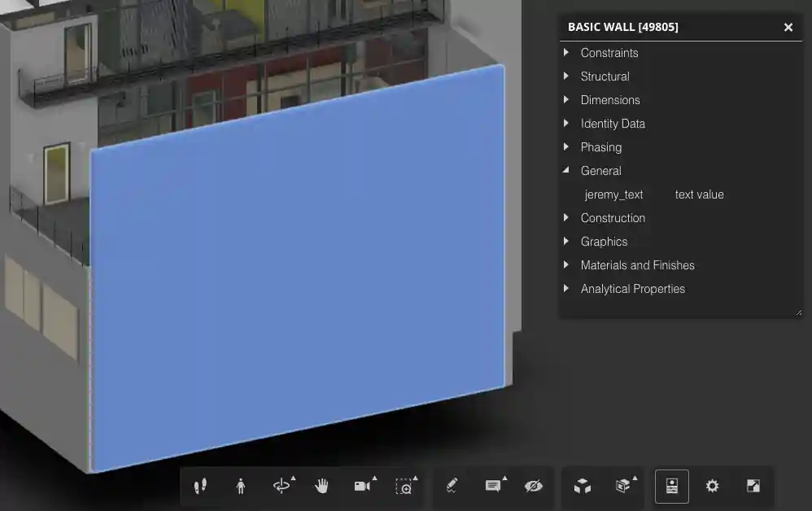Activate the measure pencil tool
The image size is (812, 511).
pos(451,486)
